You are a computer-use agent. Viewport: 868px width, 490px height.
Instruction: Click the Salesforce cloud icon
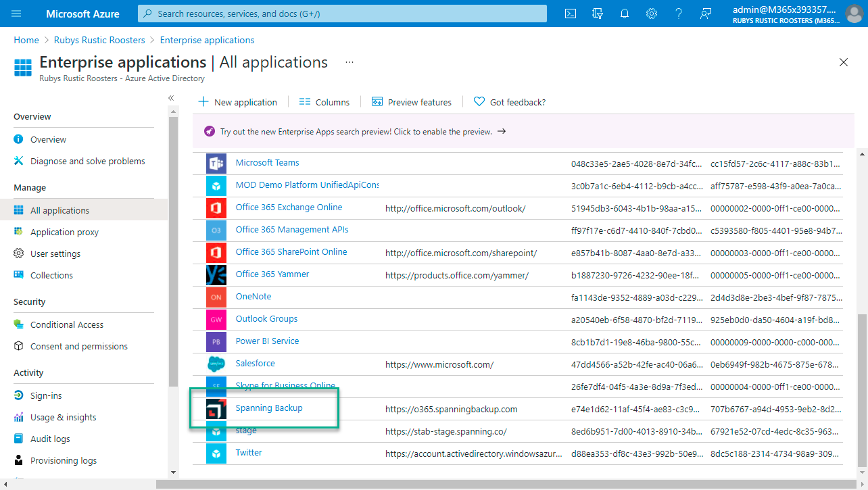pyautogui.click(x=216, y=364)
